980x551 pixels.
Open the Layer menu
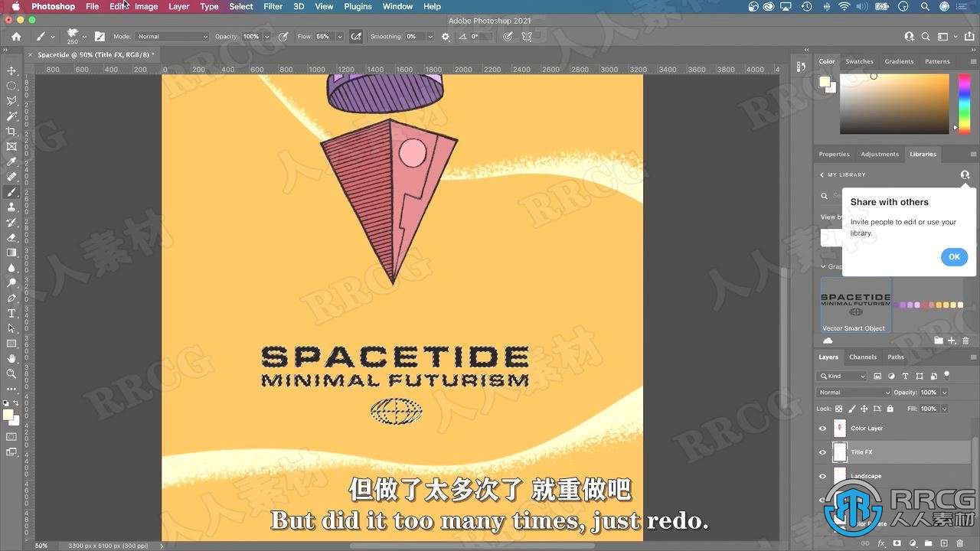178,6
